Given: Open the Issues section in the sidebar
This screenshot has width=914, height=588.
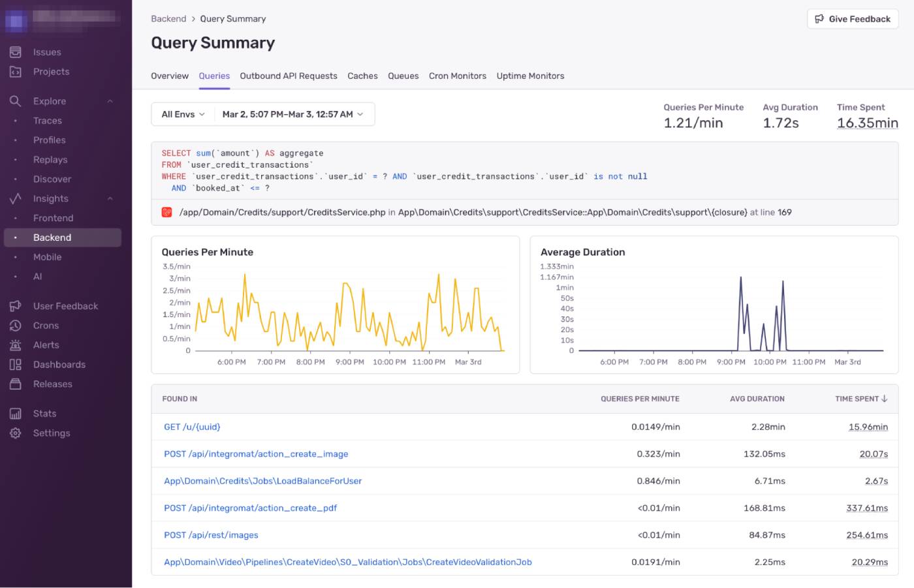Looking at the screenshot, I should click(x=46, y=52).
